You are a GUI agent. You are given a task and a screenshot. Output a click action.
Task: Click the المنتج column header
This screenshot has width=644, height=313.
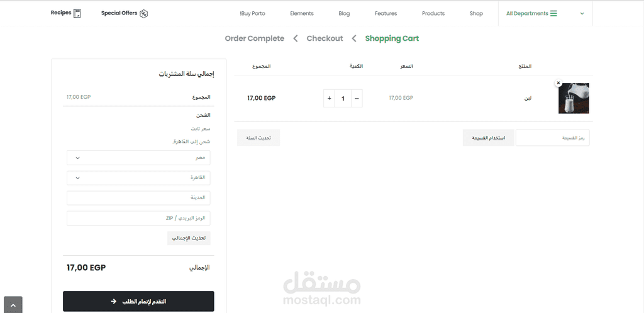click(525, 66)
